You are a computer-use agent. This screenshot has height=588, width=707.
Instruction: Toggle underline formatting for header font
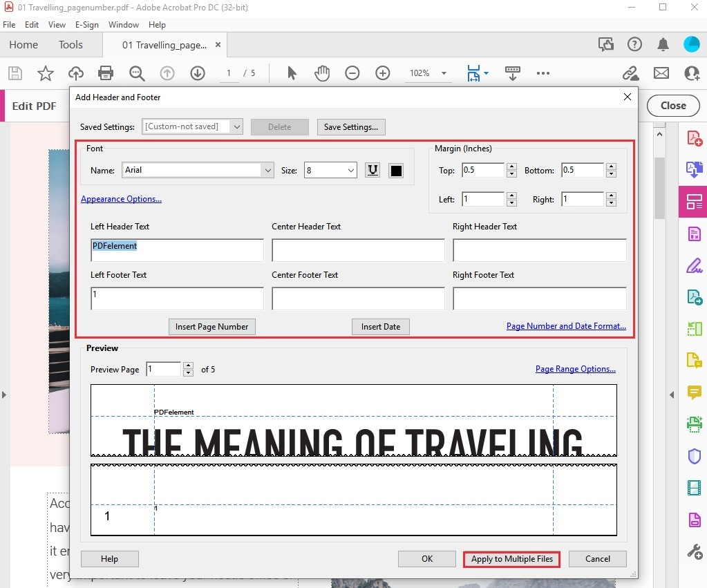372,170
